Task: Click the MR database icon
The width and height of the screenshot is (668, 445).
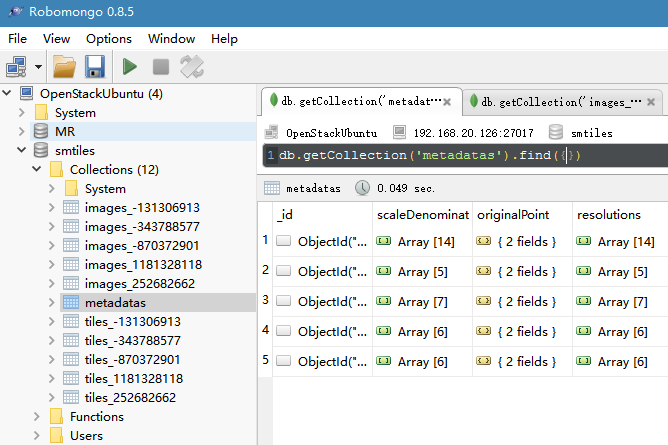Action: tap(41, 131)
